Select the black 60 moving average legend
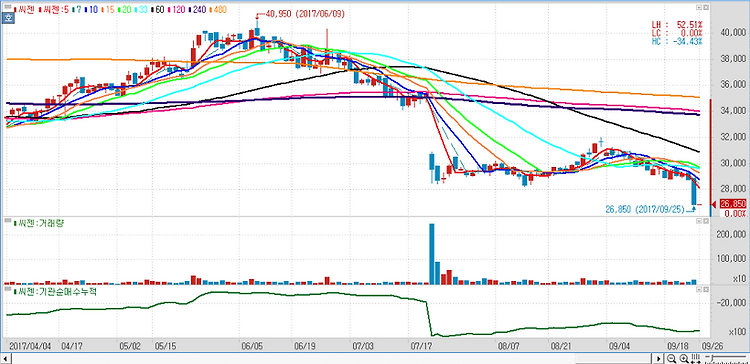Screen dimensions: 750x364 click(x=158, y=9)
